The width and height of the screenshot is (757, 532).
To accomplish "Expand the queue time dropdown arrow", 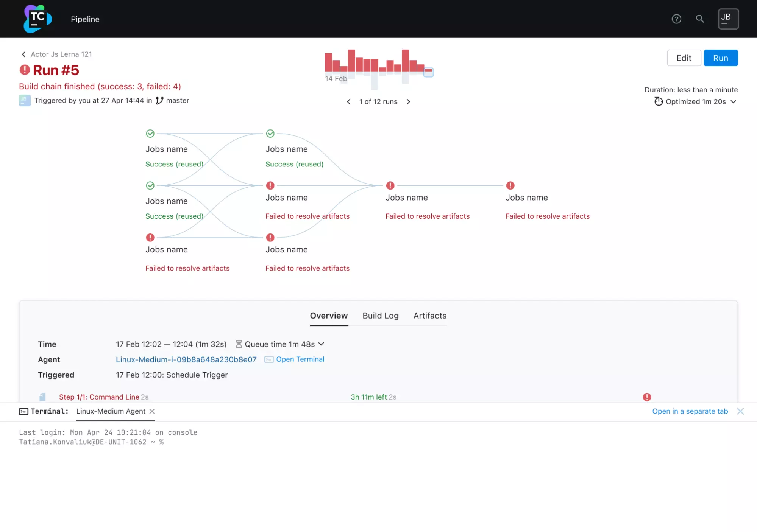I will 322,344.
